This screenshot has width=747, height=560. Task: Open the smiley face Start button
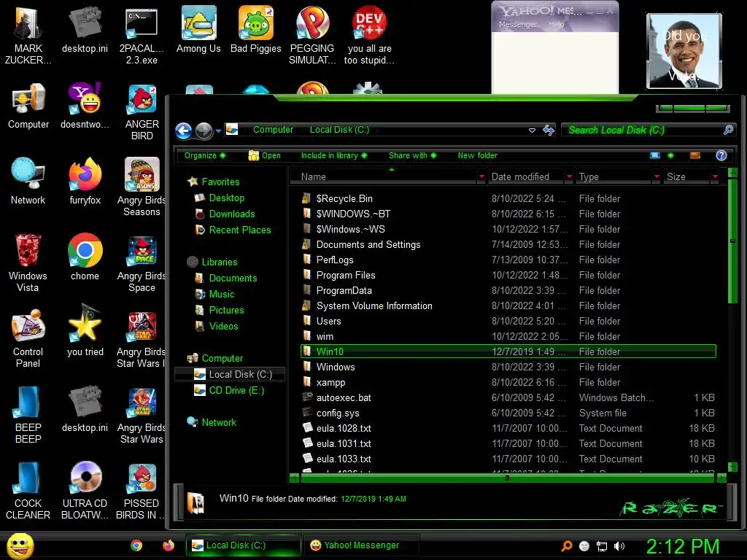[x=20, y=545]
